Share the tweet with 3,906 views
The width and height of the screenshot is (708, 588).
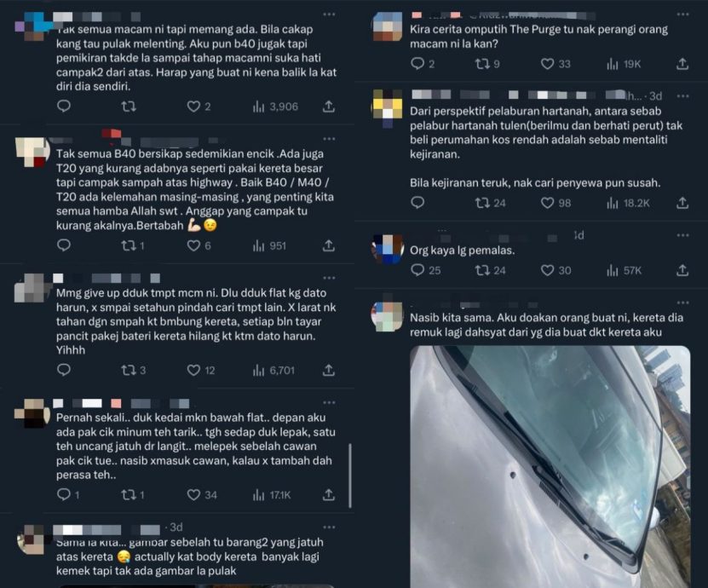pos(329,107)
